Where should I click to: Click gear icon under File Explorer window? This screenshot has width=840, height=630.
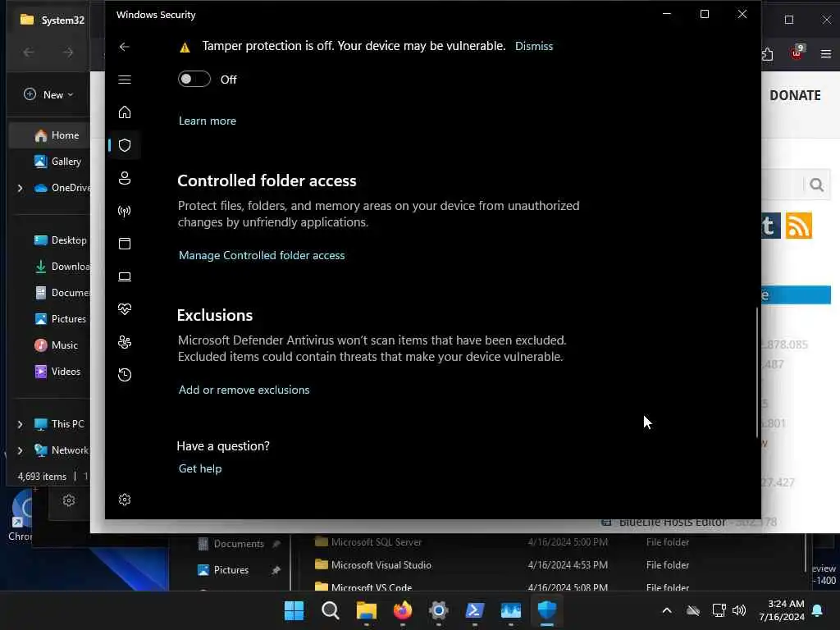click(x=69, y=501)
